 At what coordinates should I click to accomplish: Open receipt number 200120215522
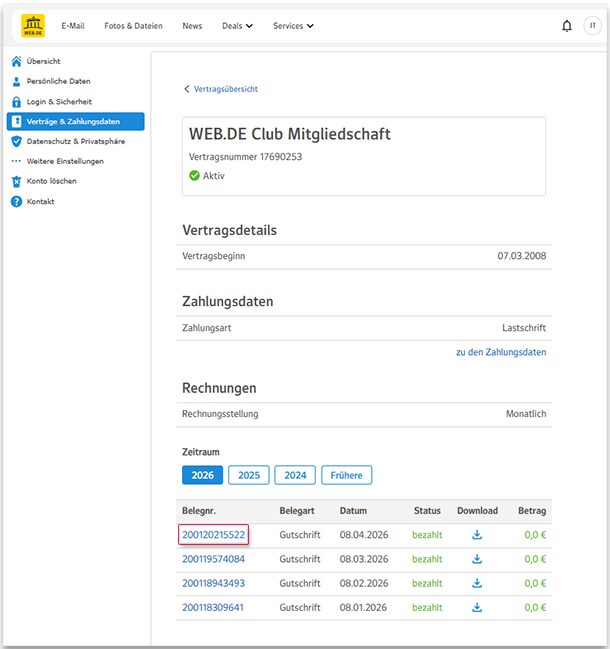coord(214,535)
